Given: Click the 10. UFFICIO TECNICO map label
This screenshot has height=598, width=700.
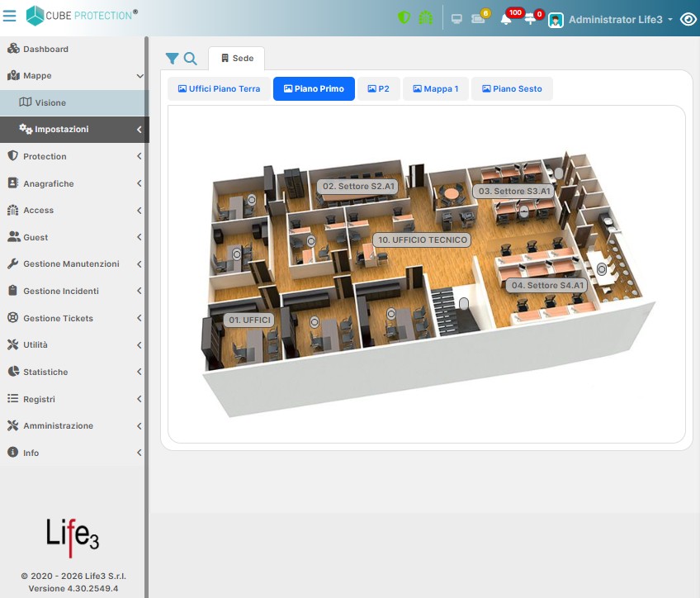Looking at the screenshot, I should (x=423, y=240).
